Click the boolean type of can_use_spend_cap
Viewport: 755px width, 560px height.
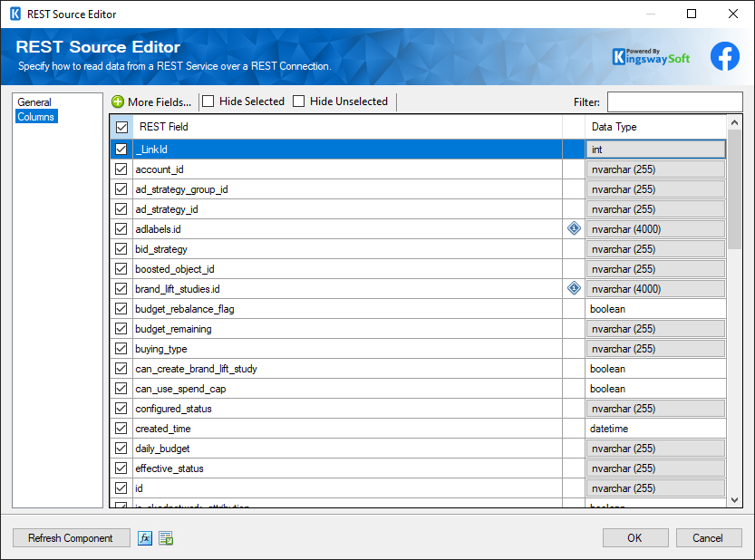tap(607, 389)
